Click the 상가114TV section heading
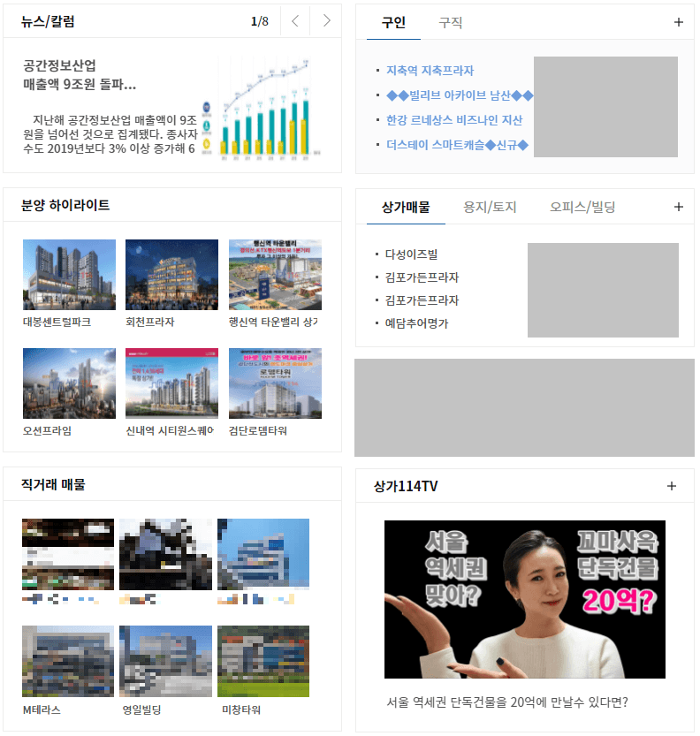The image size is (700, 736). (x=406, y=486)
